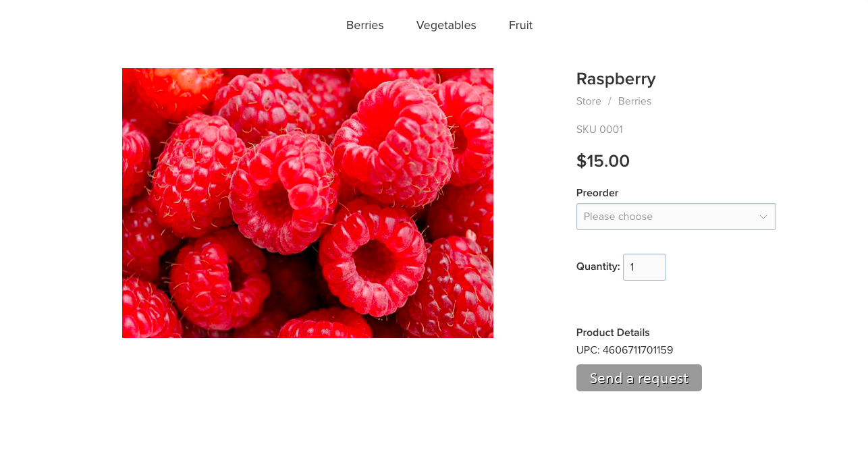Open the Preorder options dropdown

[x=676, y=217]
